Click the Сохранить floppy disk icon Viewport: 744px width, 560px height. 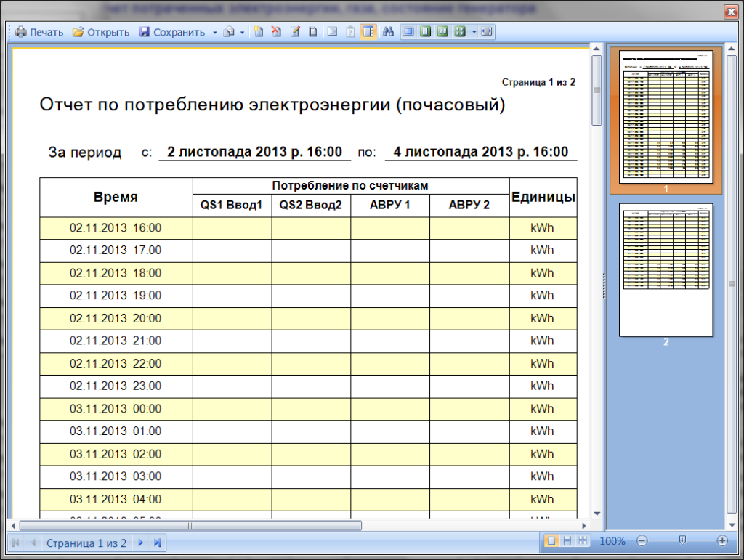tap(145, 32)
